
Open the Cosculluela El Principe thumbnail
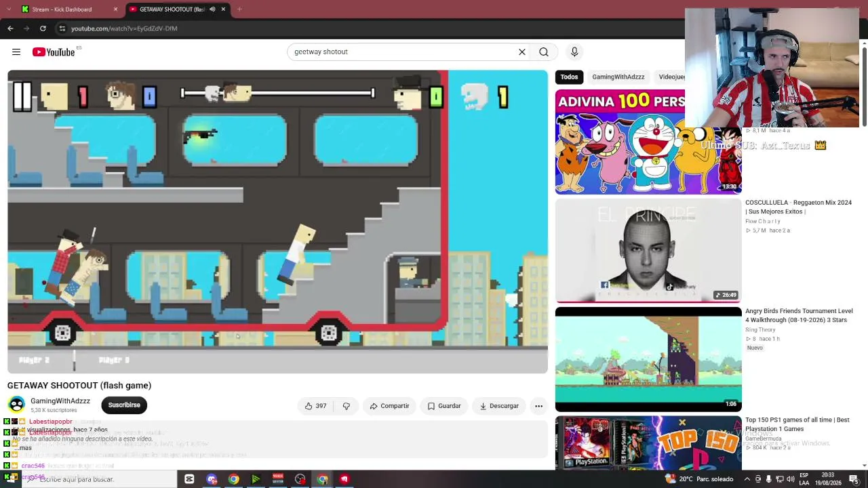(648, 251)
